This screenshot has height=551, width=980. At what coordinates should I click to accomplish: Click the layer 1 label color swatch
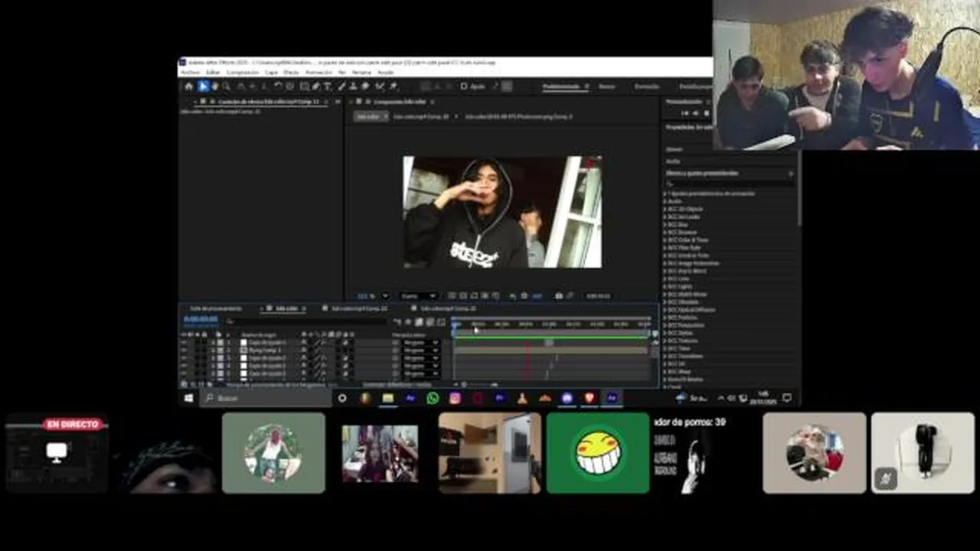pos(220,342)
